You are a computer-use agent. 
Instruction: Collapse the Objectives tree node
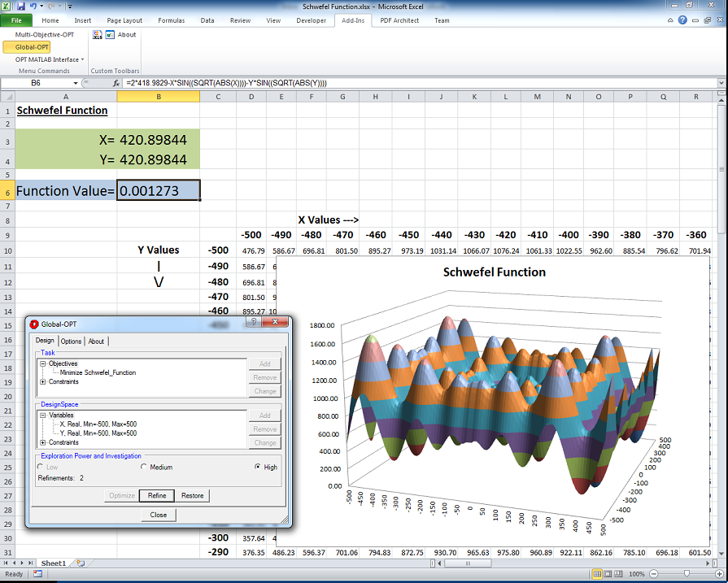43,364
